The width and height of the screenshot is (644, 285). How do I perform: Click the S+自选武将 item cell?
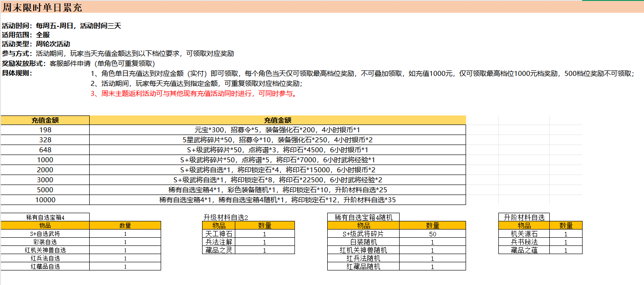[x=45, y=234]
